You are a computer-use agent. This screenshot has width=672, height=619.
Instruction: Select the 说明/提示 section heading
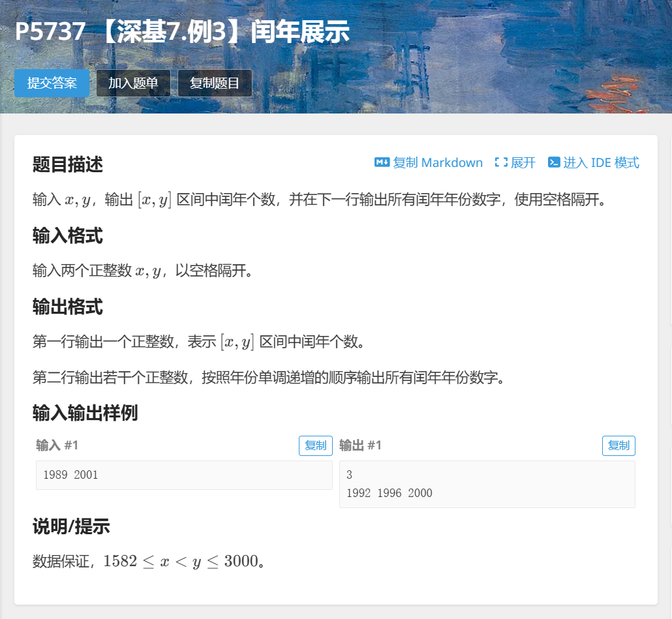71,527
